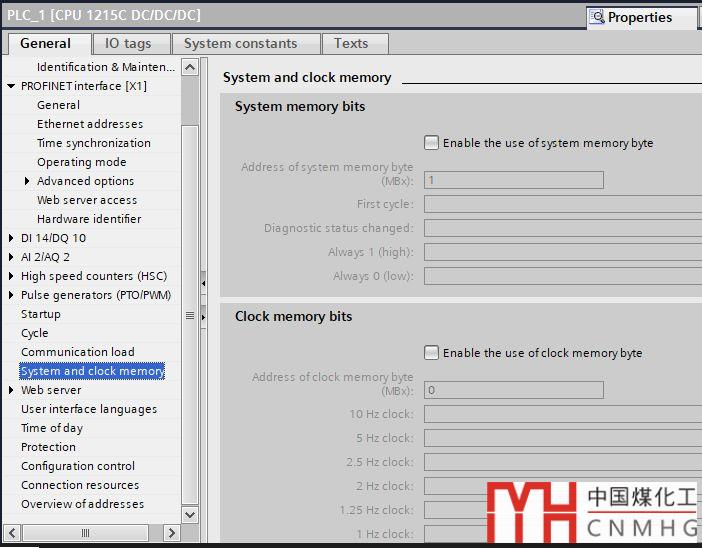The width and height of the screenshot is (702, 548).
Task: Open the Texts tab
Action: tap(351, 44)
